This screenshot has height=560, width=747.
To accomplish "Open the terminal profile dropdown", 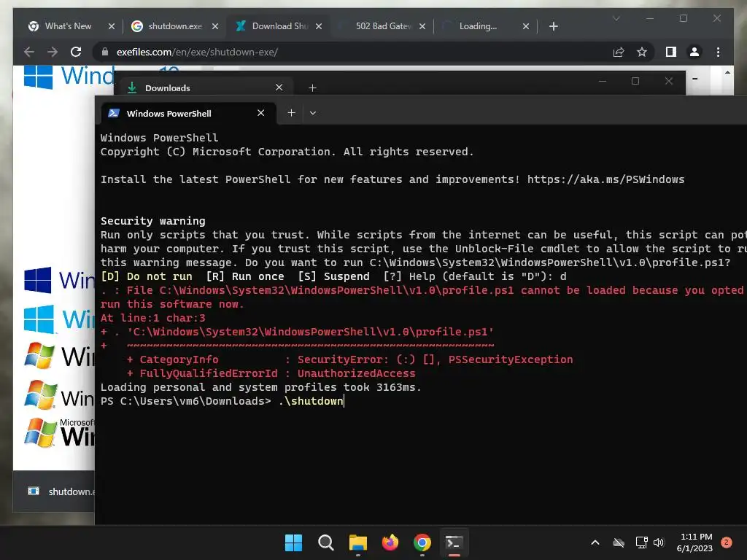I will (x=313, y=113).
